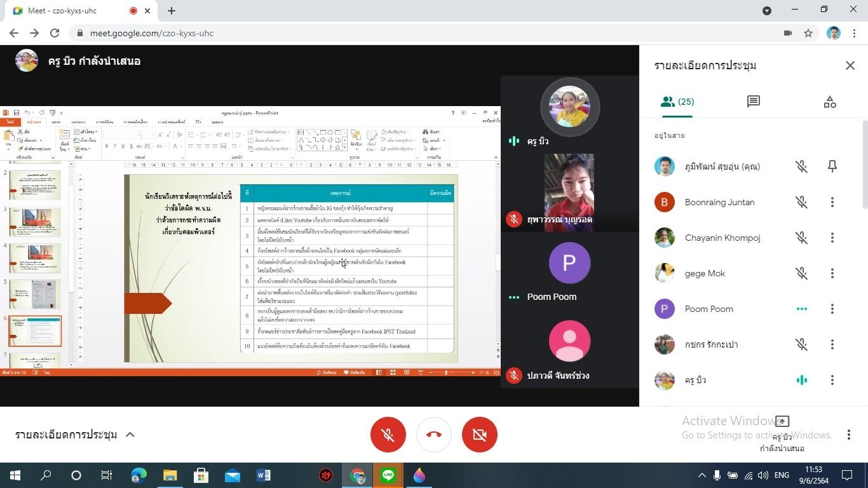
Task: Click the presentation screen icon above ครู บิว
Action: coord(782,421)
